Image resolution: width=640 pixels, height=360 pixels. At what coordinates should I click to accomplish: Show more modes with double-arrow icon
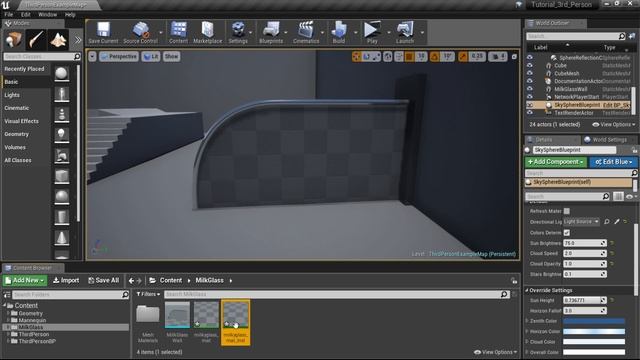(x=78, y=40)
